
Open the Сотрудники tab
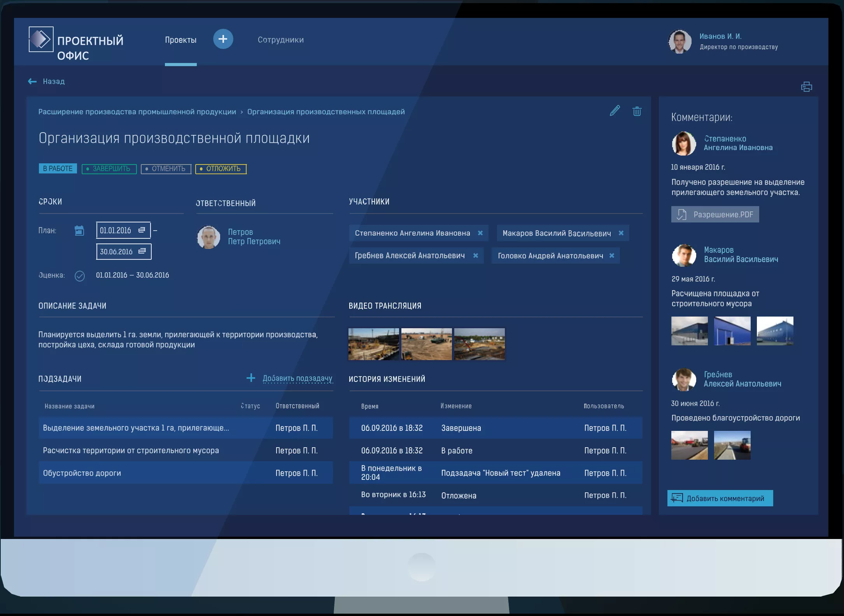[280, 40]
